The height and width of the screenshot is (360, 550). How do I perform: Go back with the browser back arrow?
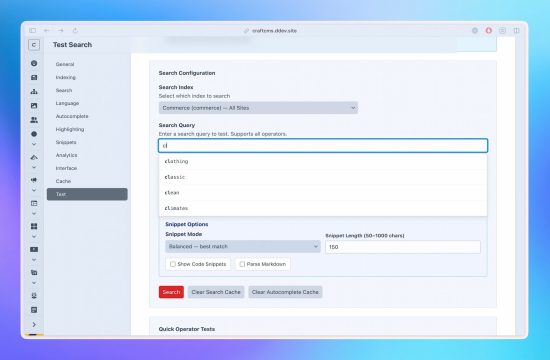[x=47, y=31]
